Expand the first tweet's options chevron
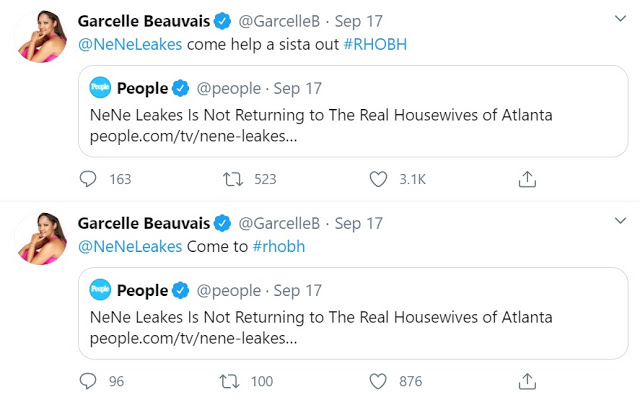The width and height of the screenshot is (640, 400). [620, 18]
